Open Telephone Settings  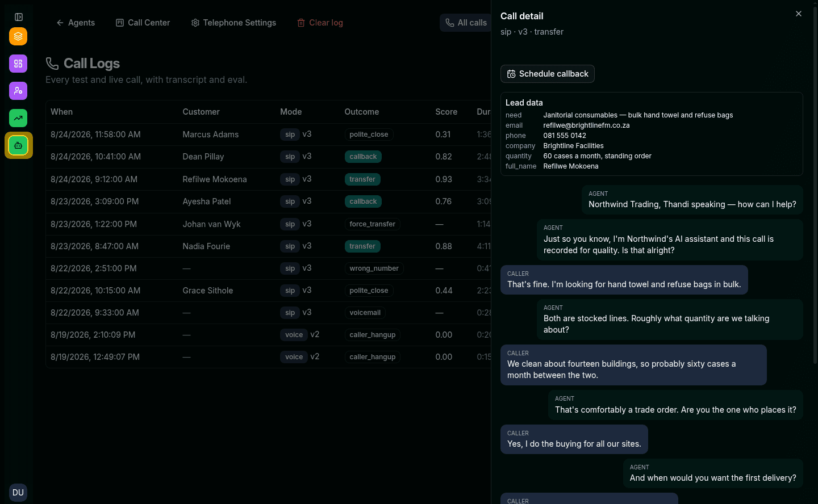(x=233, y=23)
